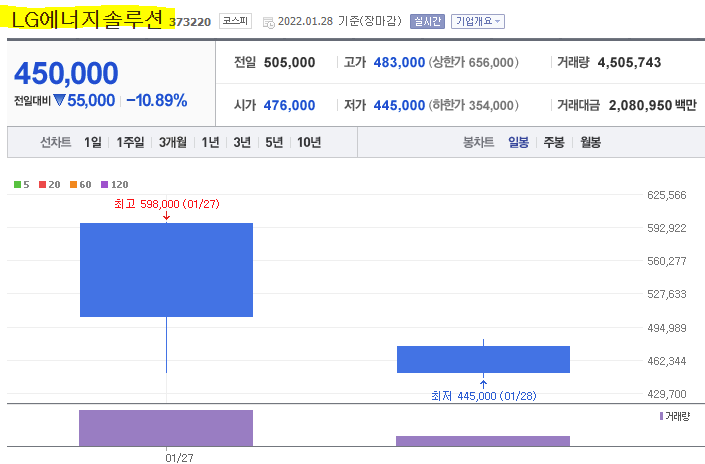705x464 pixels.
Task: Click the trading value 2,080,950 백만
Action: 652,106
